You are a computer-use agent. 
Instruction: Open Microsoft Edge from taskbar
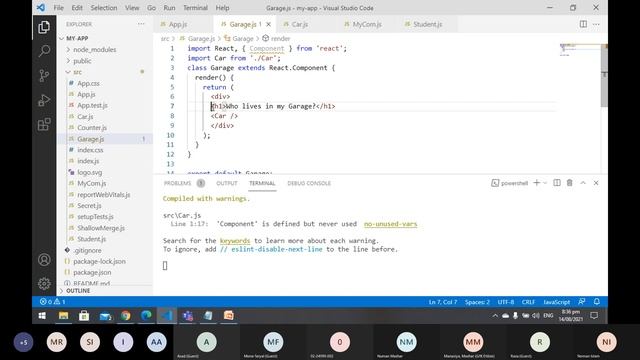[x=146, y=316]
